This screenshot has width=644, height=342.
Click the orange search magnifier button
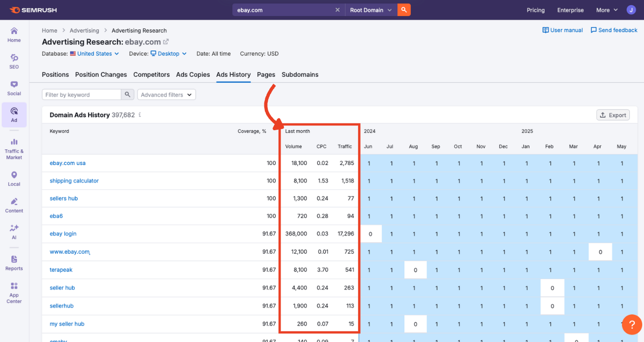click(x=404, y=10)
